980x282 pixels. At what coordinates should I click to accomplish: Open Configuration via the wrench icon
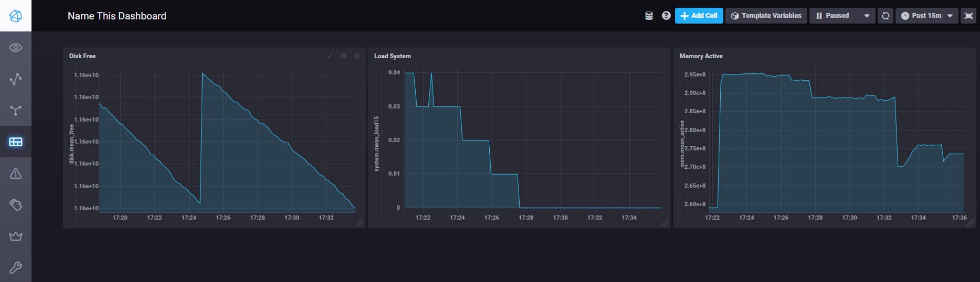pos(16,268)
